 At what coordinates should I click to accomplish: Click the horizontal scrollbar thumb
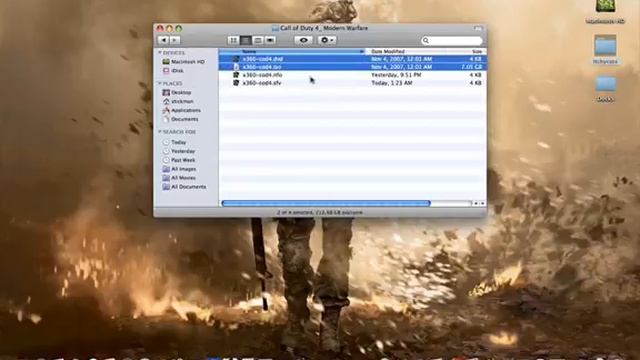point(326,203)
